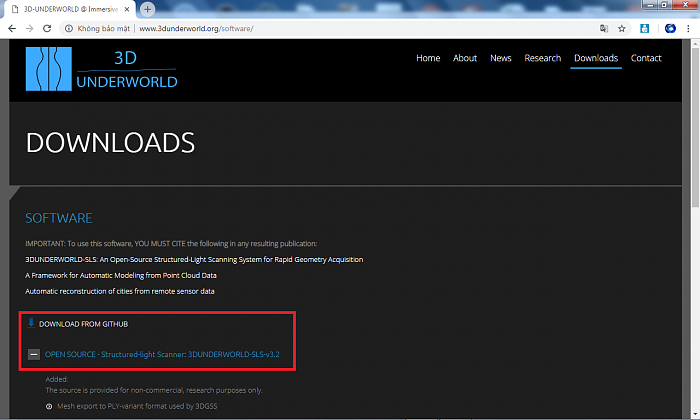Close the 3D-UNDERWORLD tab
The height and width of the screenshot is (420, 700).
coord(127,9)
